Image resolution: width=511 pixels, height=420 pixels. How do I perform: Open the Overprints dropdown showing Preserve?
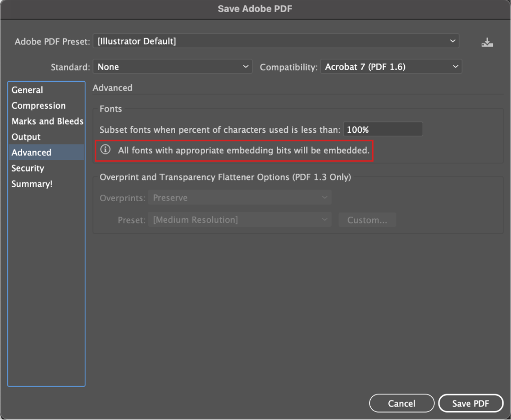pos(240,198)
